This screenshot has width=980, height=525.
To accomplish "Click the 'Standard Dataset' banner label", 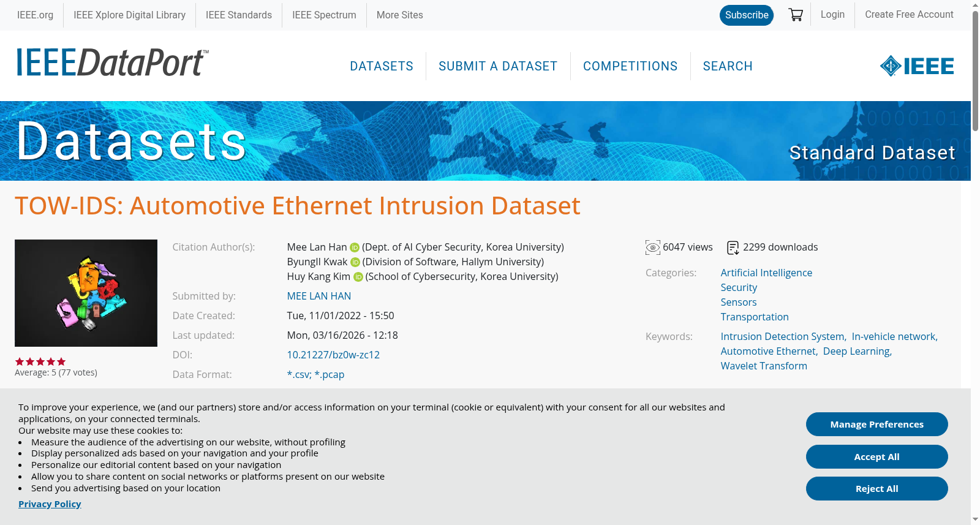I will coord(872,153).
